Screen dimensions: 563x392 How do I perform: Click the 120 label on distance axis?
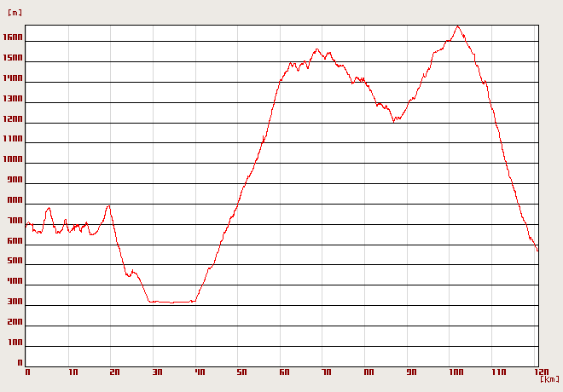[x=542, y=372]
